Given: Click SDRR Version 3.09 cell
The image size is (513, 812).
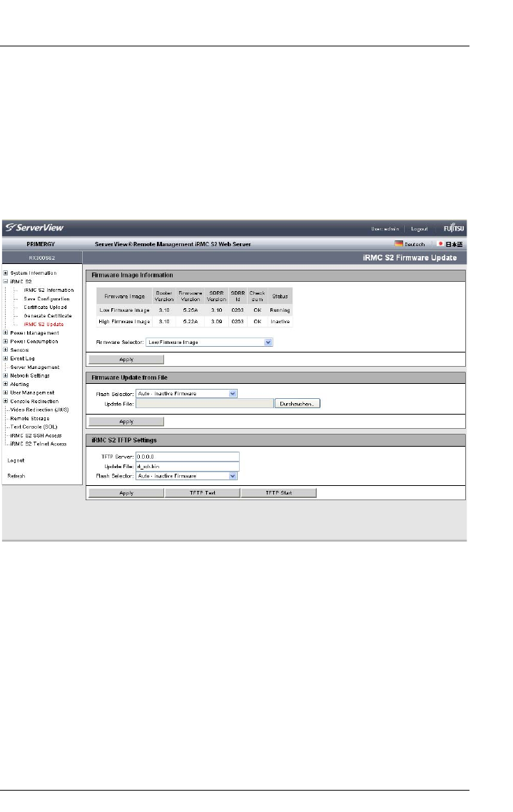Looking at the screenshot, I should pyautogui.click(x=216, y=322).
